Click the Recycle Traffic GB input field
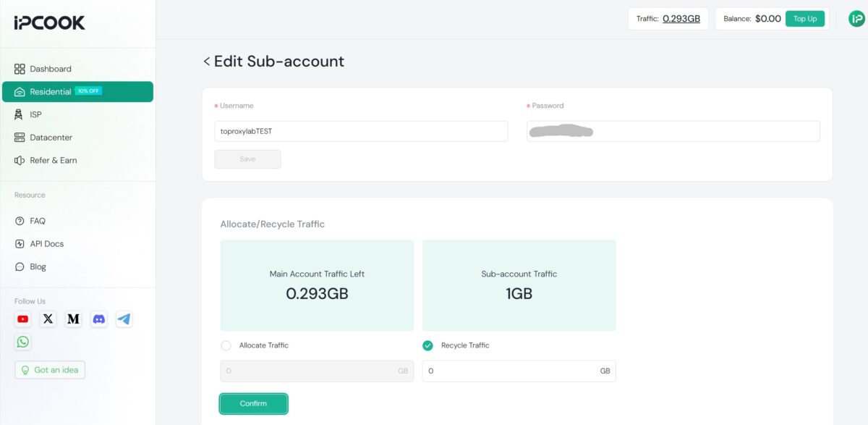 [x=519, y=371]
